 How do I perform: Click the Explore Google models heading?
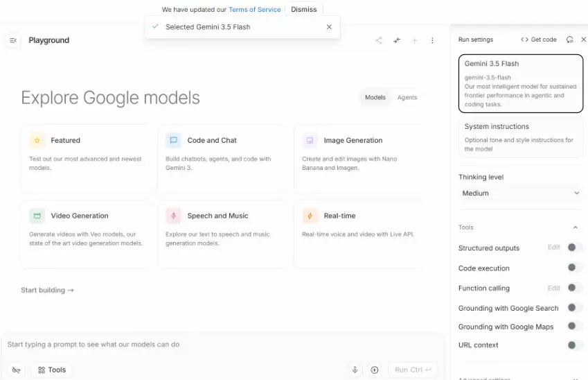(x=110, y=98)
